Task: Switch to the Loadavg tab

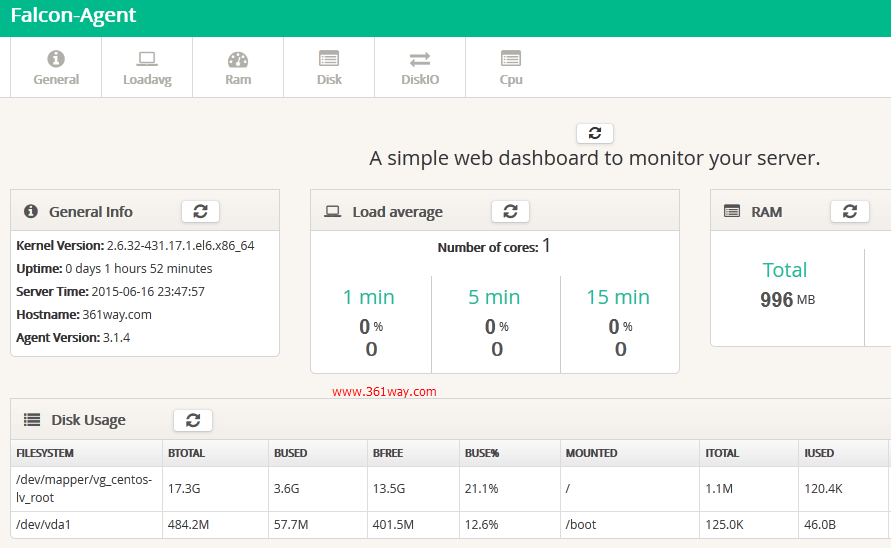Action: click(x=147, y=68)
